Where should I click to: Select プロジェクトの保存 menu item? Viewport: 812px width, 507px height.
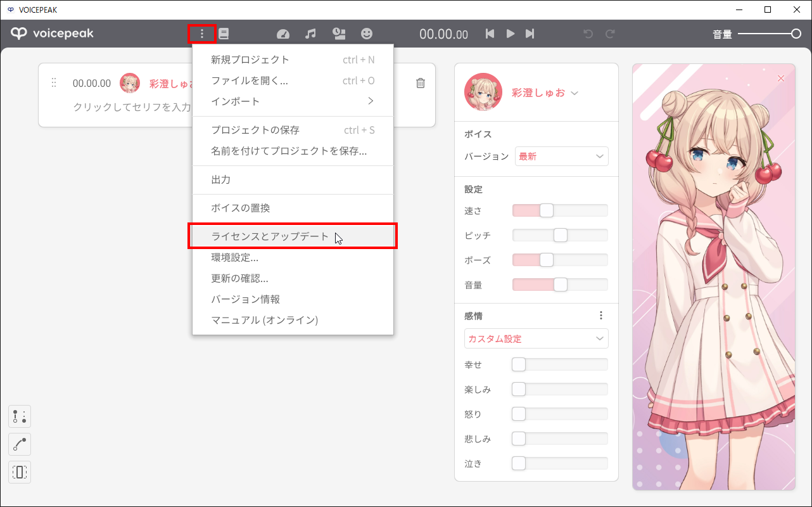pos(293,130)
